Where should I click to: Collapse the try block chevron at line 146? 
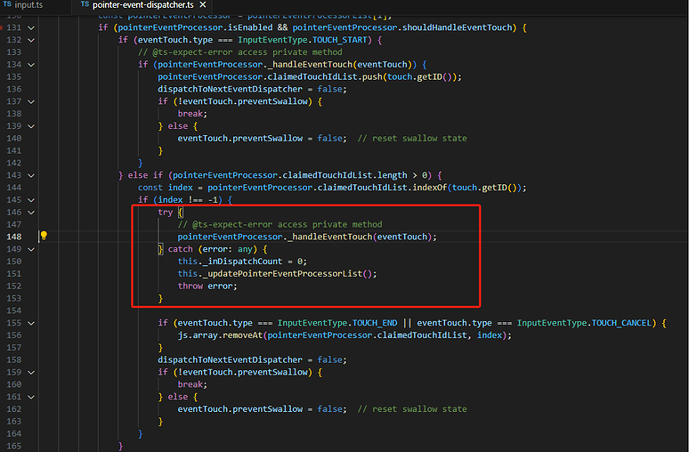pos(31,213)
